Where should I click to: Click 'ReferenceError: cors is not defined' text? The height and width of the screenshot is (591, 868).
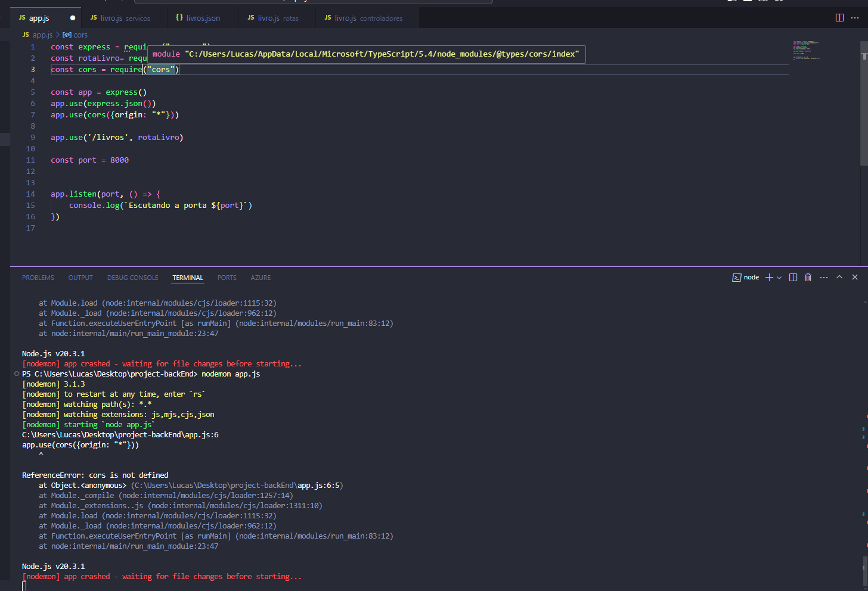pyautogui.click(x=95, y=475)
